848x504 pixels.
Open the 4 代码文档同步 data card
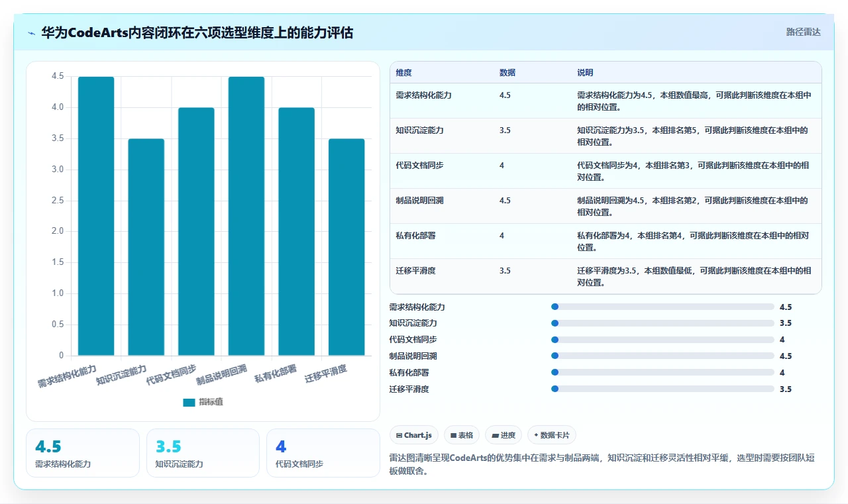coord(323,453)
